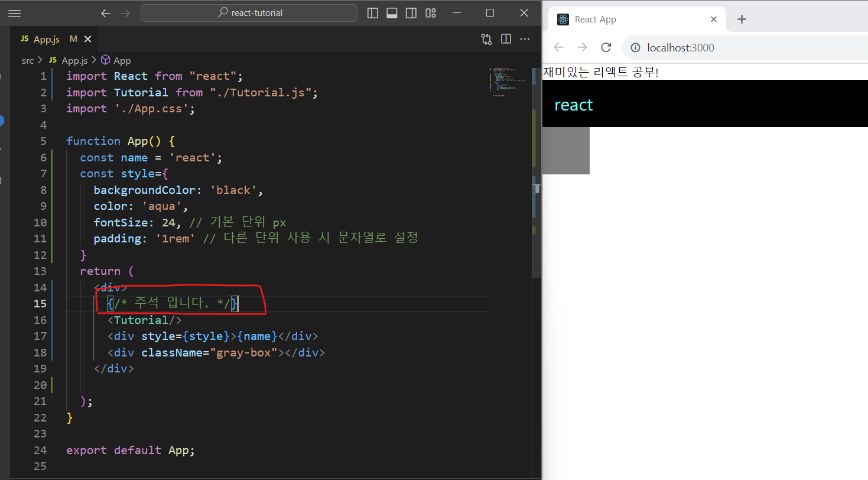Screen dimensions: 868x480
Task: Go forward in VS Code navigation history
Action: coord(125,13)
